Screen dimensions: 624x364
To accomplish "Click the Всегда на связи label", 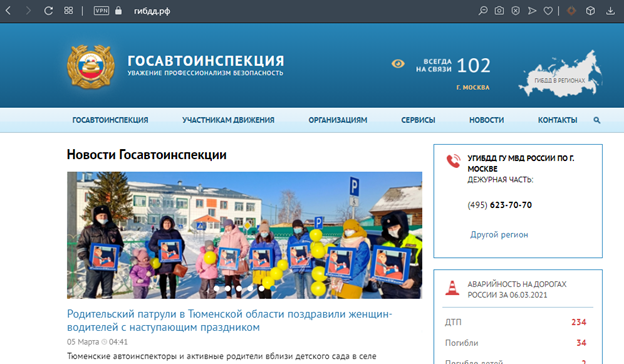I will [434, 65].
